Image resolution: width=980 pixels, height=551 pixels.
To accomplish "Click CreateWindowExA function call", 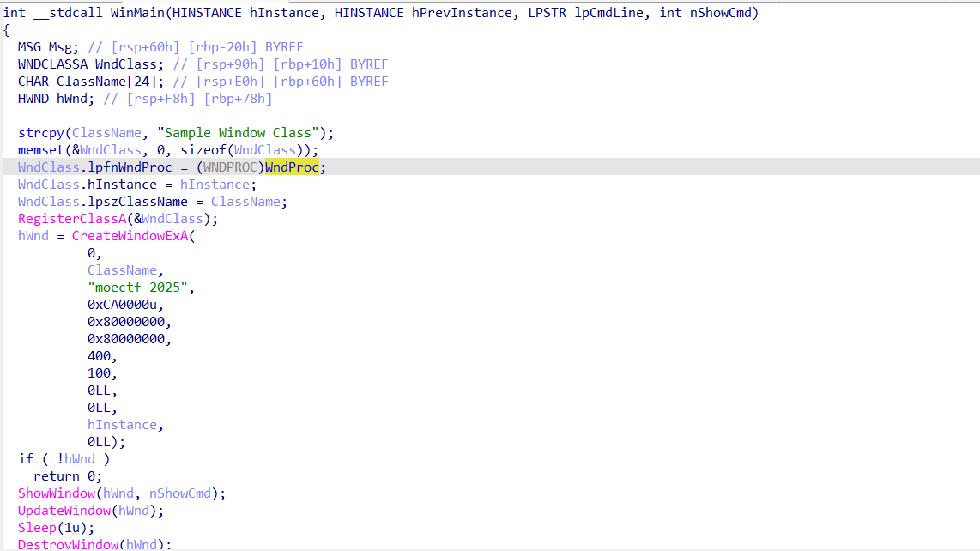I will point(130,236).
